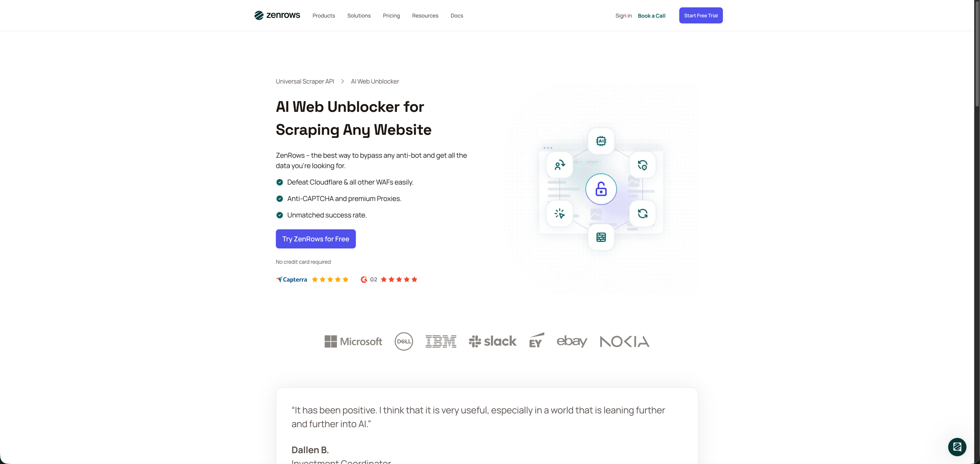This screenshot has height=464, width=980.
Task: Click the Capterra rating logo
Action: click(x=292, y=279)
